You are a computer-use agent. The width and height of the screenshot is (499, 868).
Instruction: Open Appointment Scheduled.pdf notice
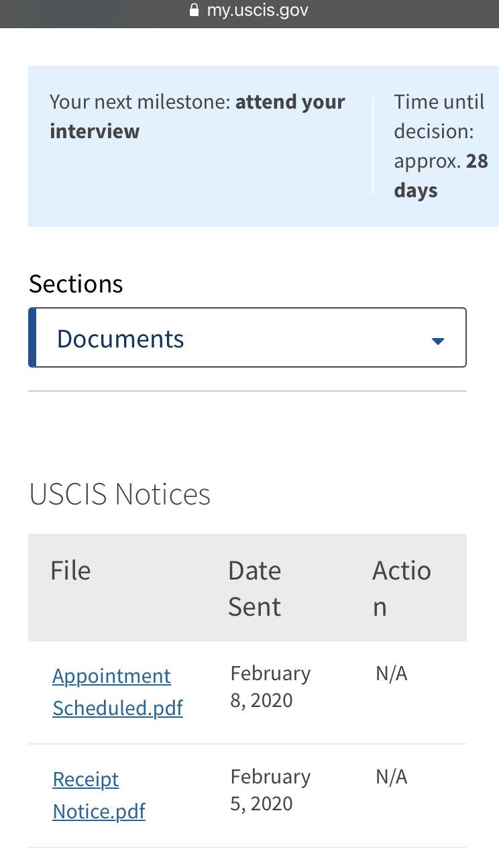[x=117, y=692]
